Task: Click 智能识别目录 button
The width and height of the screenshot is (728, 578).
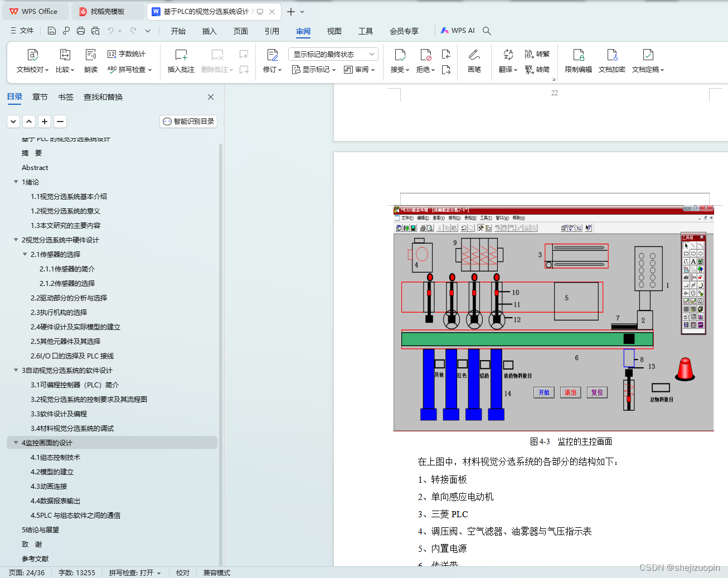Action: [x=188, y=122]
